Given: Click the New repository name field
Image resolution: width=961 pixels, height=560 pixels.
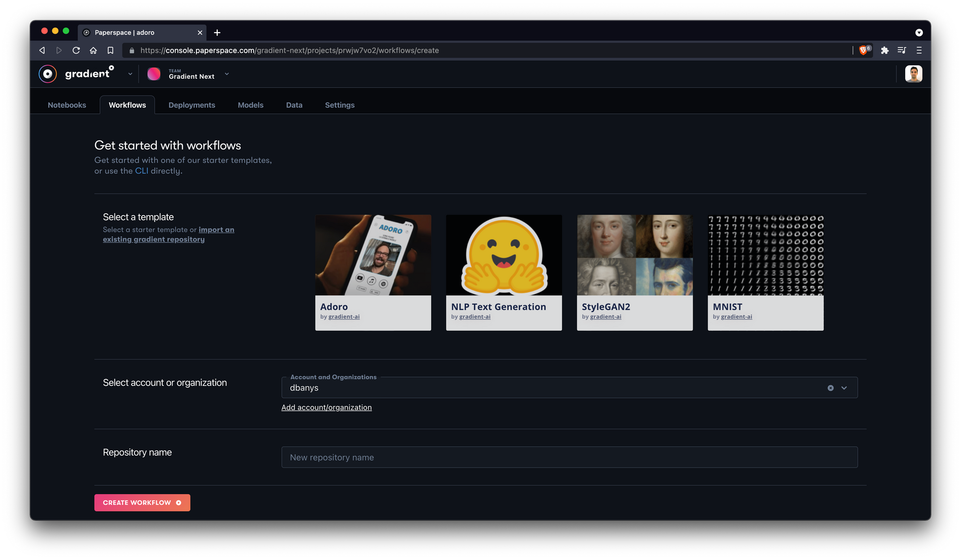Looking at the screenshot, I should coord(569,457).
